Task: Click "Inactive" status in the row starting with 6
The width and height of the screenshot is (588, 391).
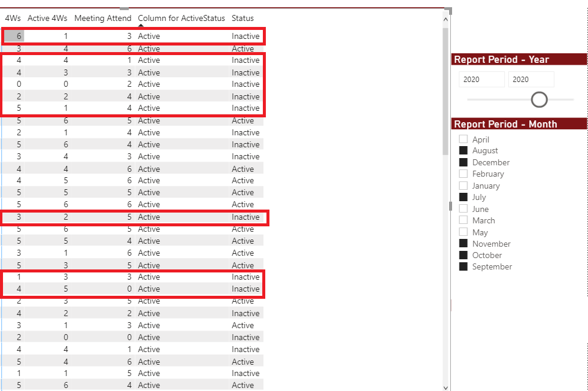Action: tap(245, 36)
